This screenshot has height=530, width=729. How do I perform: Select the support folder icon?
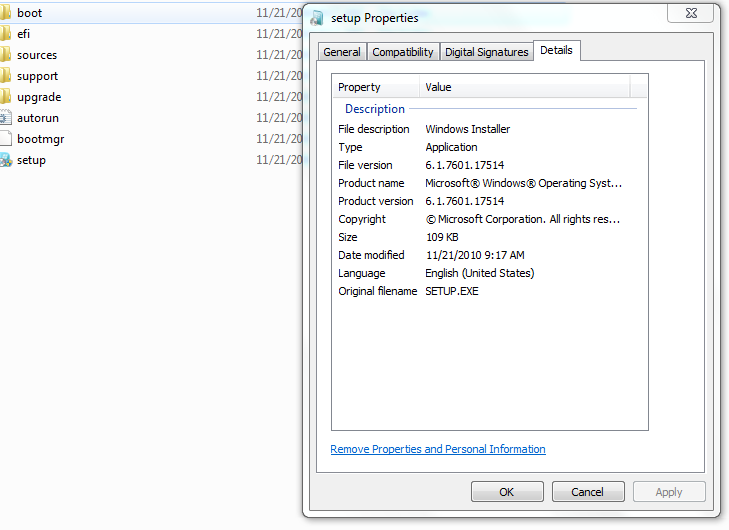click(x=5, y=76)
